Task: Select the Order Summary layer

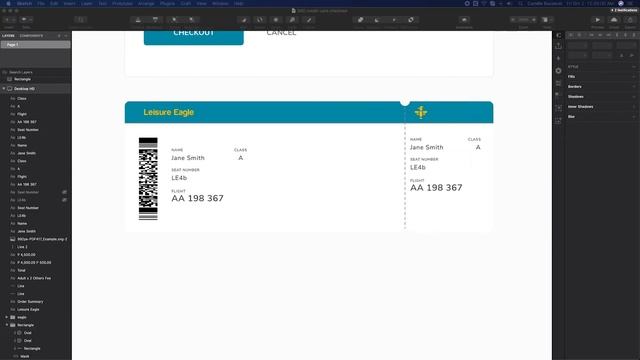Action: (x=30, y=302)
